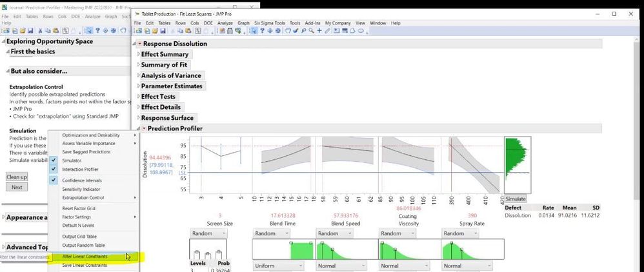Select the lasso tool in Tablet Production toolbar
Screen dimensions: 644x272
pos(303,31)
